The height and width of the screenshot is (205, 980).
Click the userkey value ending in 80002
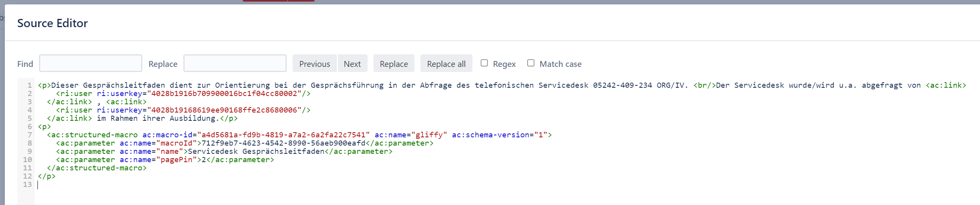pos(224,94)
